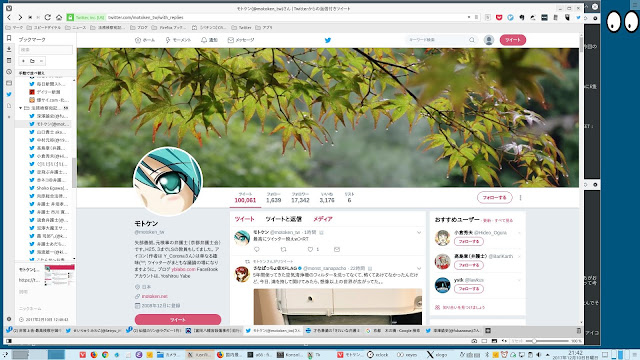
Task: Open the browser home page
Action: point(59,18)
